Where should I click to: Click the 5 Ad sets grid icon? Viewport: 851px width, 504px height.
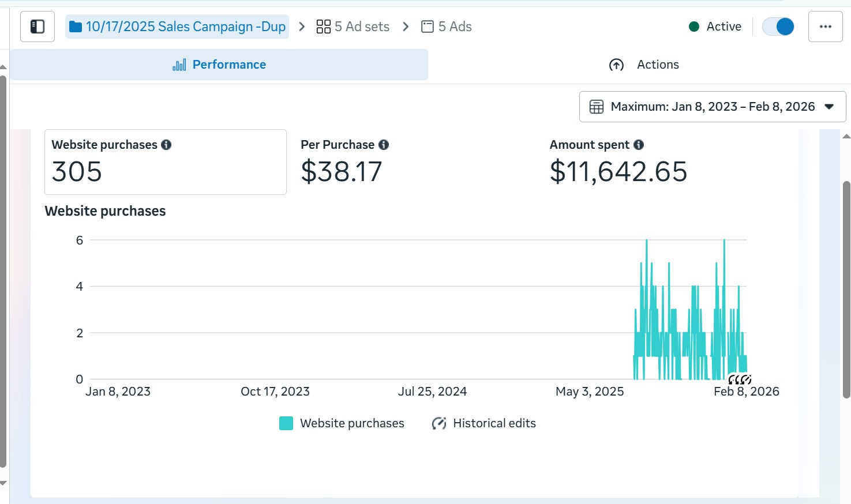[x=324, y=27]
